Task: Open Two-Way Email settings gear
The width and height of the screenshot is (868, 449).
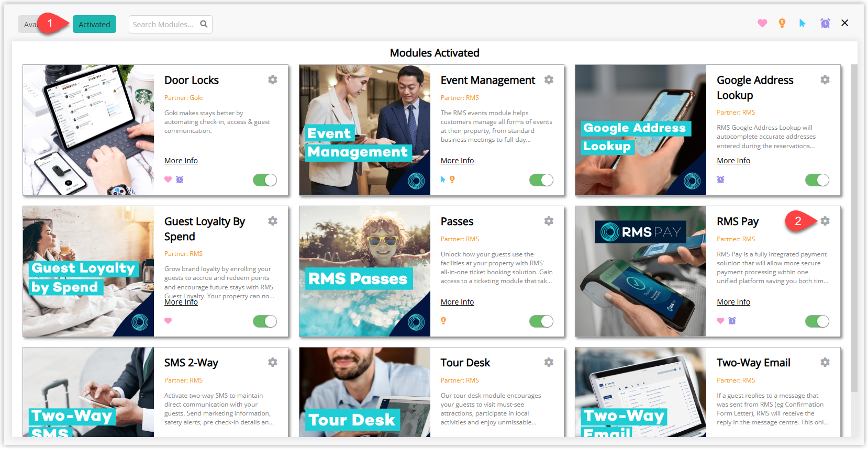Action: pos(825,362)
